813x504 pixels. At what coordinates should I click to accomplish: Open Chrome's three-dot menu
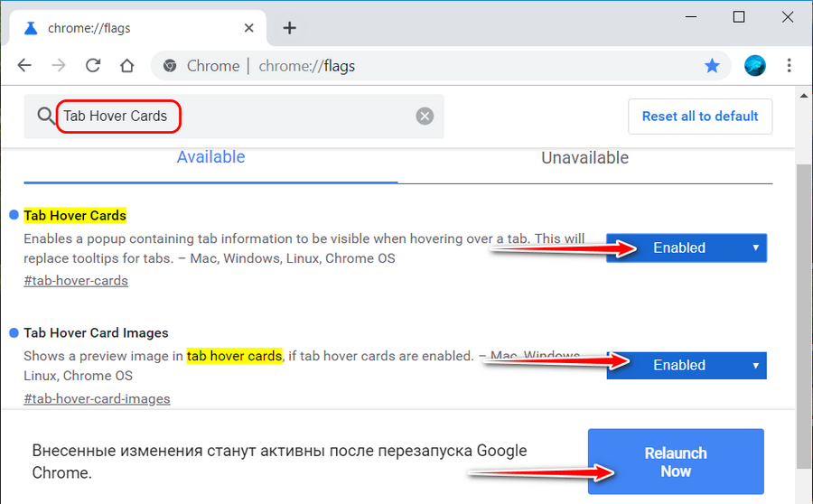[790, 65]
